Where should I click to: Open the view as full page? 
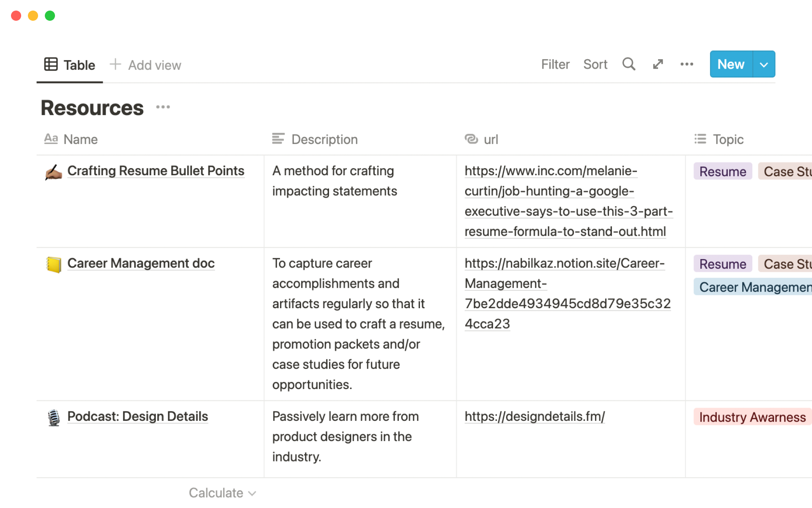[x=658, y=64]
